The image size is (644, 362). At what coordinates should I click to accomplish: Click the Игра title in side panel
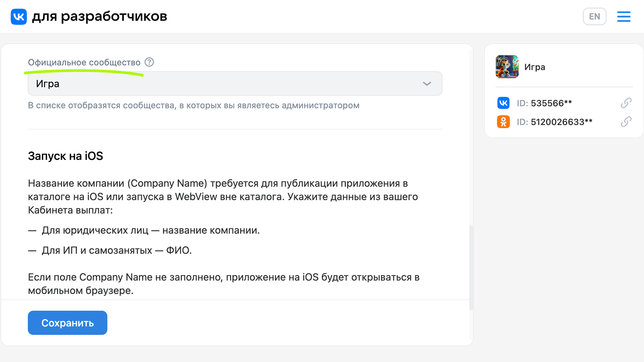click(x=535, y=67)
